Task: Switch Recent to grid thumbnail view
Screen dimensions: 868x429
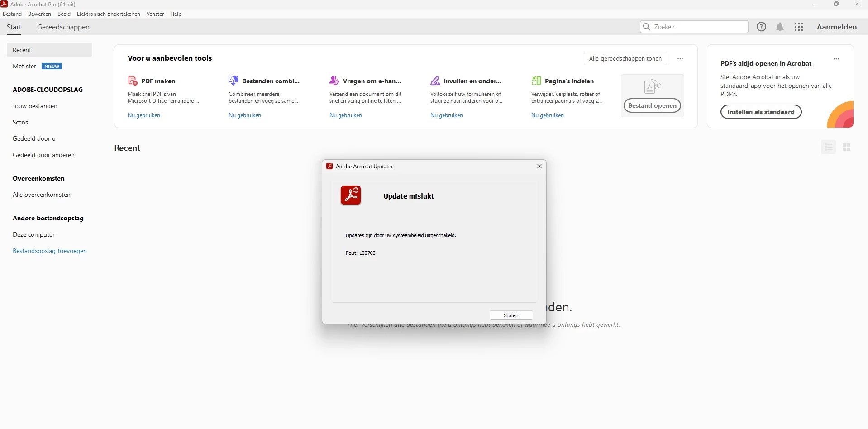Action: [x=847, y=147]
